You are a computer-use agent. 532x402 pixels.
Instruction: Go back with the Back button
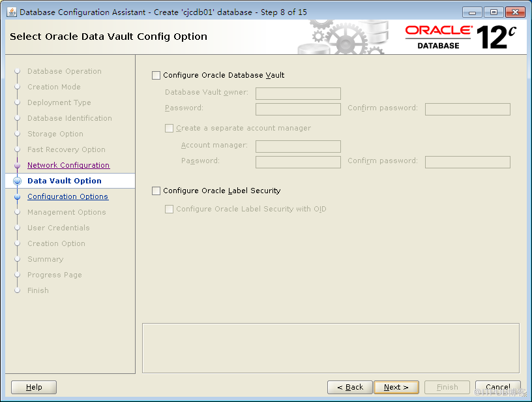tap(350, 387)
